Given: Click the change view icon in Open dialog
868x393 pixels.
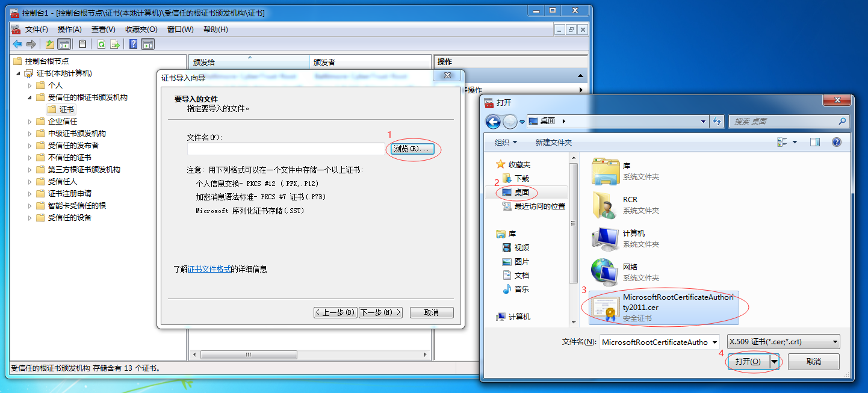Looking at the screenshot, I should 782,142.
